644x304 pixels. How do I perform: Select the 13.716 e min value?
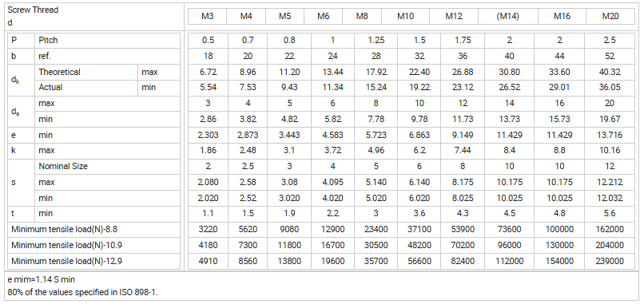pyautogui.click(x=610, y=135)
